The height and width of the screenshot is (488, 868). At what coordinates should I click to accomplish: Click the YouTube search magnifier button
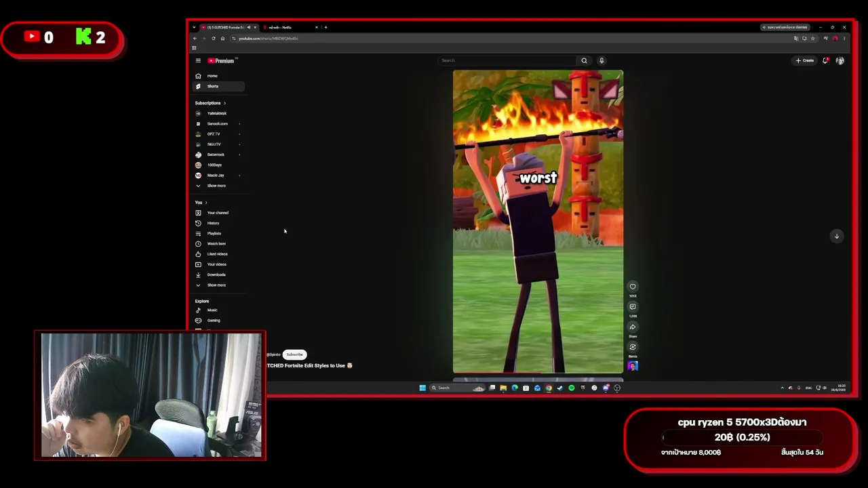point(584,60)
